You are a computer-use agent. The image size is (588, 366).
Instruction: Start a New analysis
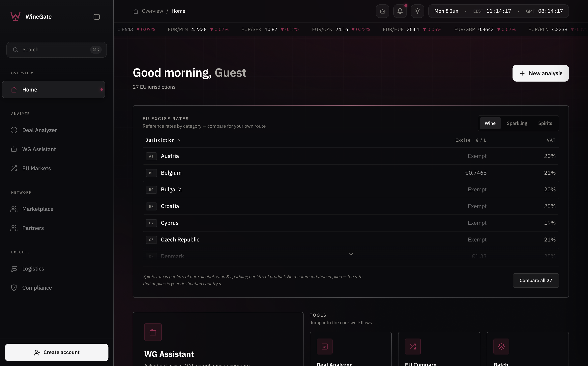point(540,73)
